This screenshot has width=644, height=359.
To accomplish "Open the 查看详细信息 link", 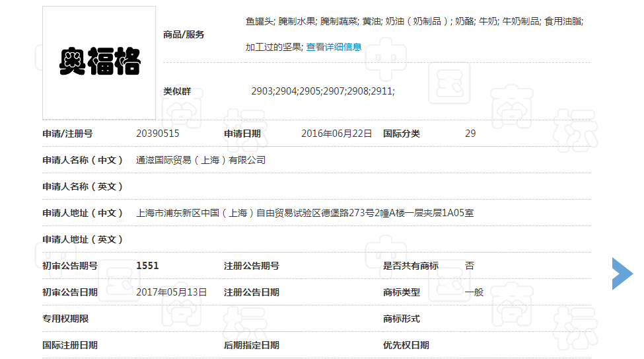I will point(334,48).
